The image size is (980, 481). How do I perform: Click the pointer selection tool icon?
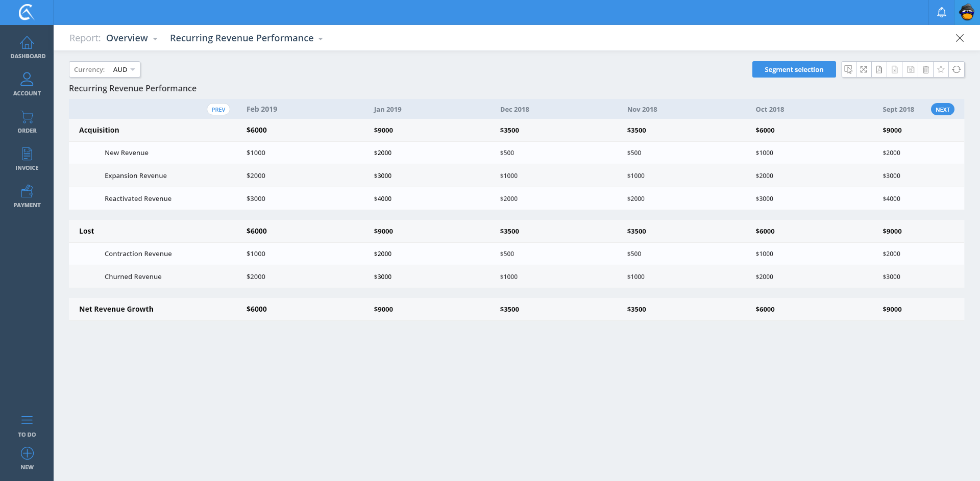point(848,69)
